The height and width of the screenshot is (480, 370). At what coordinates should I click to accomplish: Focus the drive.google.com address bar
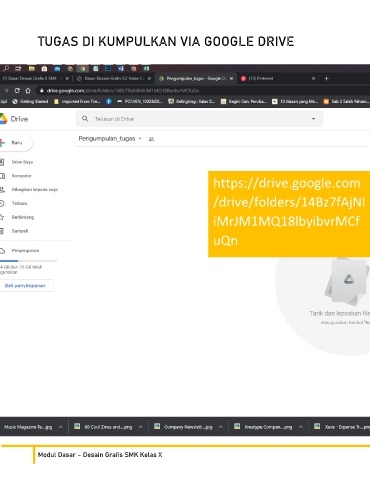202,90
